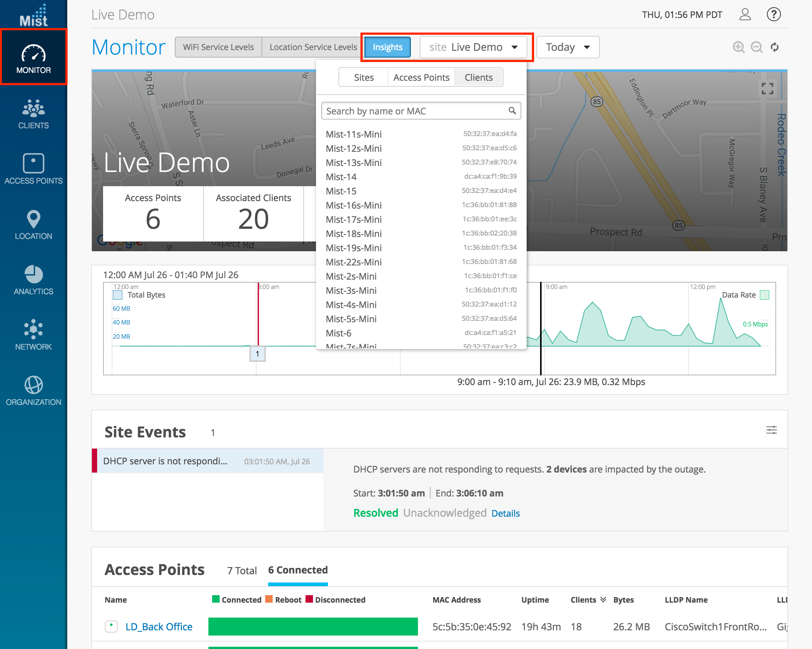Toggle the LD_Back Office row selector

point(111,626)
